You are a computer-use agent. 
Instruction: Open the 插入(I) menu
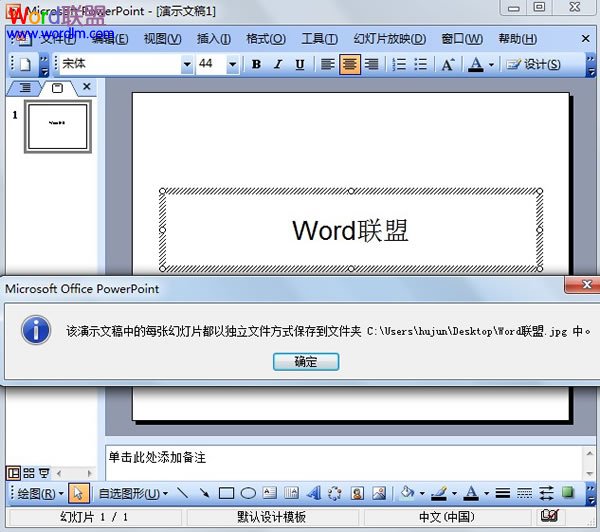pos(214,39)
